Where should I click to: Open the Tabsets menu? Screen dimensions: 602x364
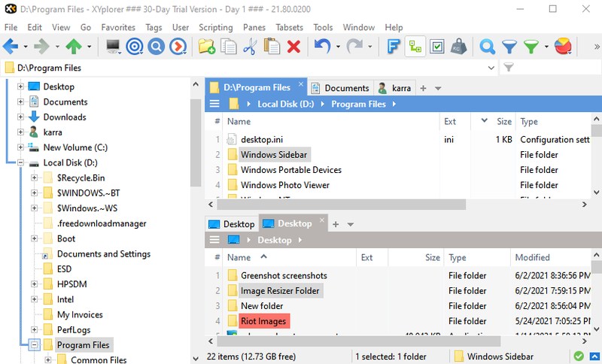click(290, 27)
